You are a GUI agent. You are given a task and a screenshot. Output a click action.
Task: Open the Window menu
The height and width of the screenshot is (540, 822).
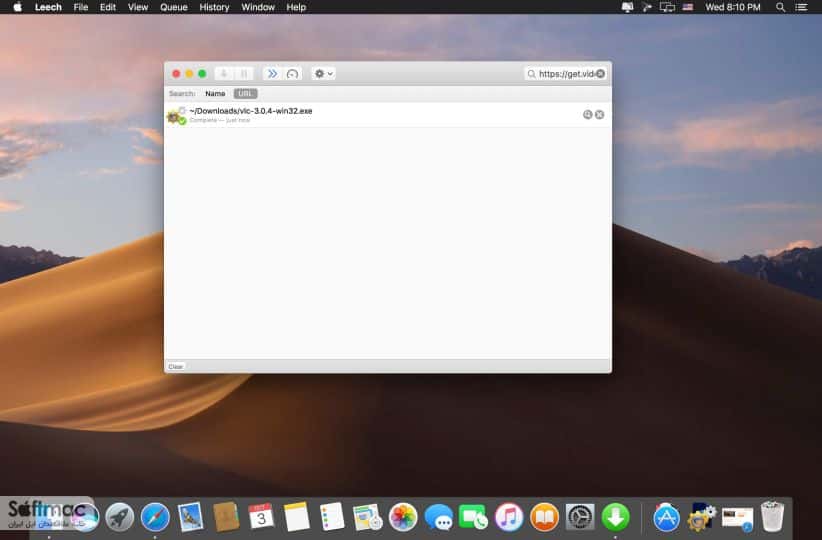pos(258,7)
